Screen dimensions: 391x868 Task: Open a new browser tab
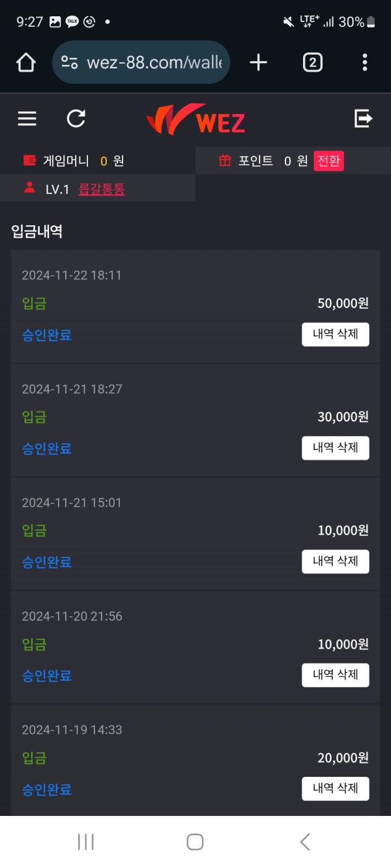click(x=259, y=63)
